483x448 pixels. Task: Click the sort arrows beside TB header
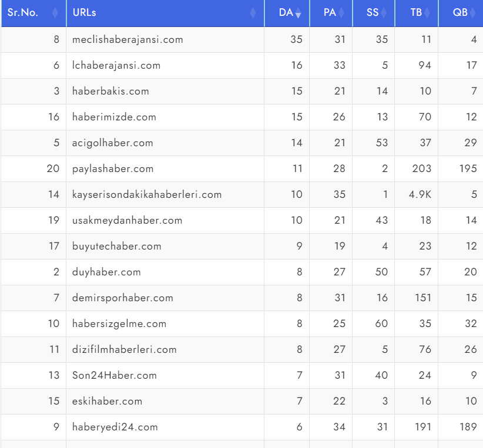[x=427, y=13]
